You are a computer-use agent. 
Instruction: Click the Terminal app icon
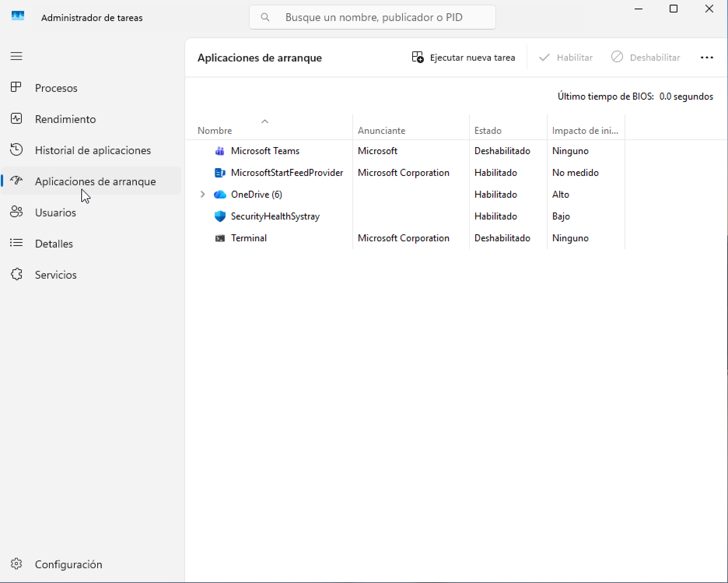coord(220,238)
